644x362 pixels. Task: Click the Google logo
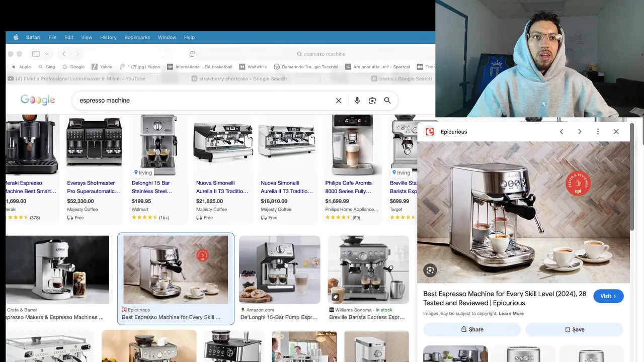tap(38, 100)
